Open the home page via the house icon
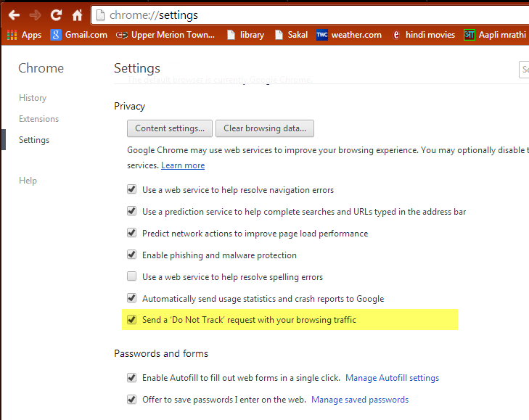The width and height of the screenshot is (529, 420). tap(77, 15)
